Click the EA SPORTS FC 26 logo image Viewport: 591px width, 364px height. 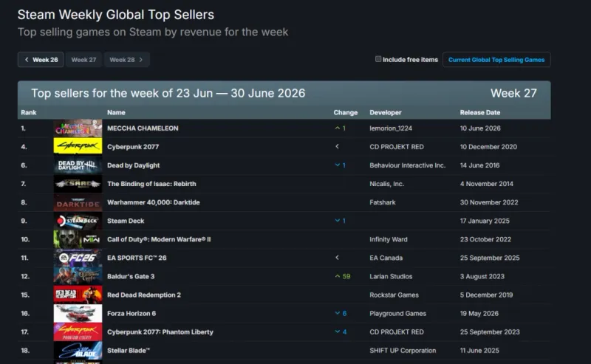78,258
